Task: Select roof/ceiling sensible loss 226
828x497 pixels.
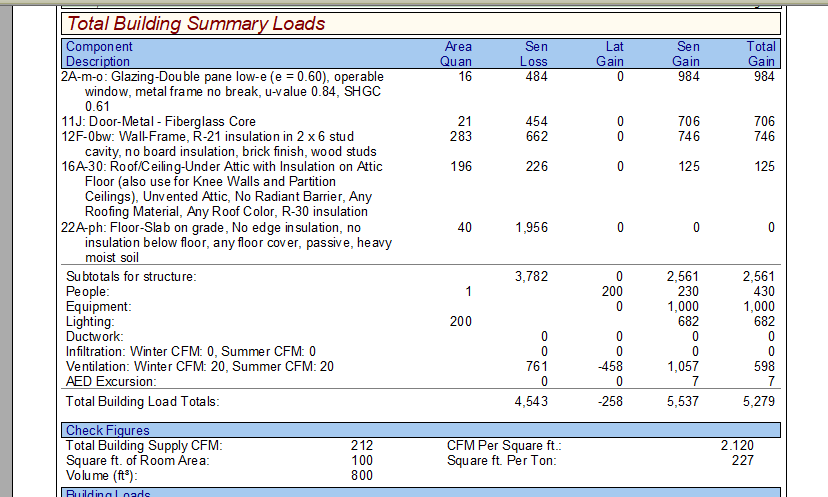Action: 537,166
